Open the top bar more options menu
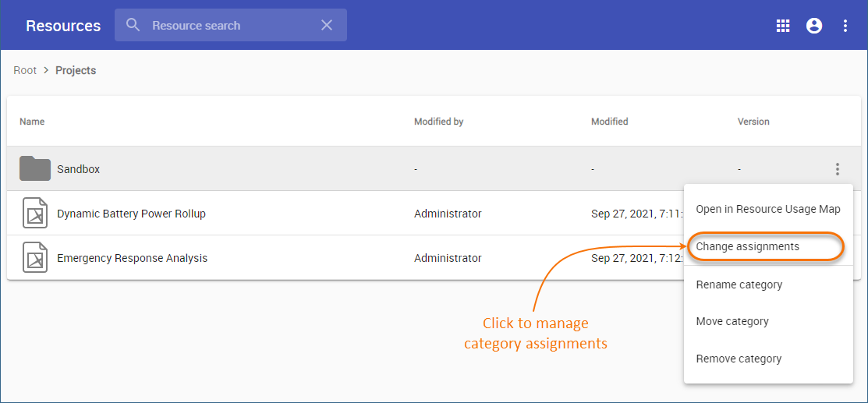Image resolution: width=868 pixels, height=403 pixels. [x=845, y=26]
